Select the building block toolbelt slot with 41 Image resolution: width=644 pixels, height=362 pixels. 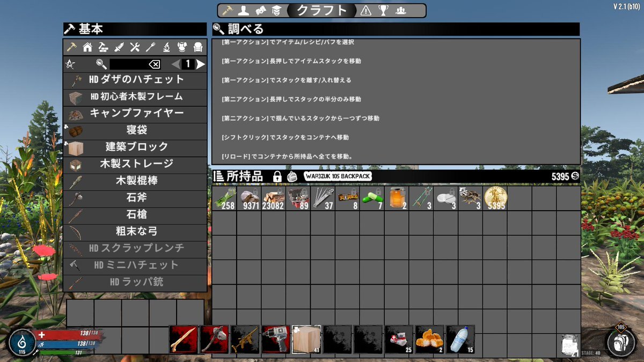pos(306,339)
